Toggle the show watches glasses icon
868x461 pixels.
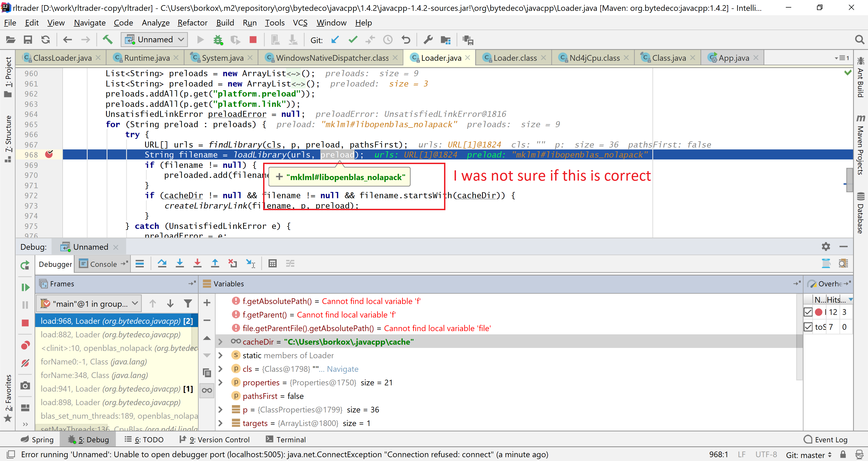207,390
